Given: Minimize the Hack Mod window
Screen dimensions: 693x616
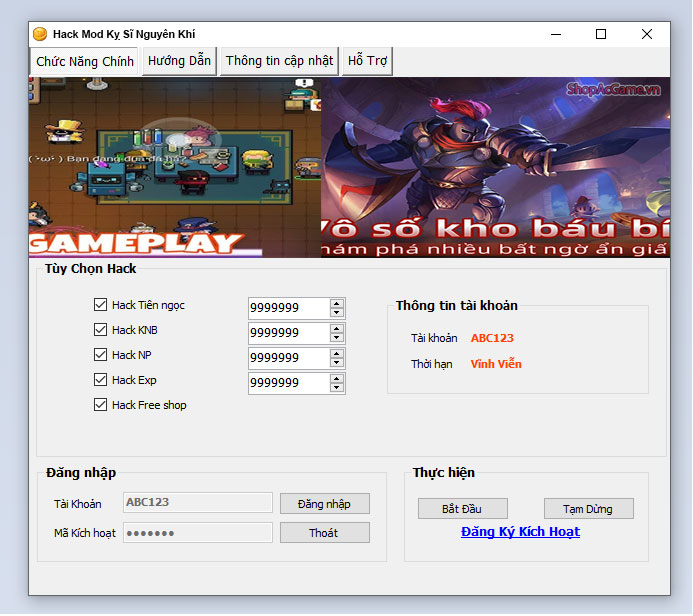Looking at the screenshot, I should (x=556, y=34).
